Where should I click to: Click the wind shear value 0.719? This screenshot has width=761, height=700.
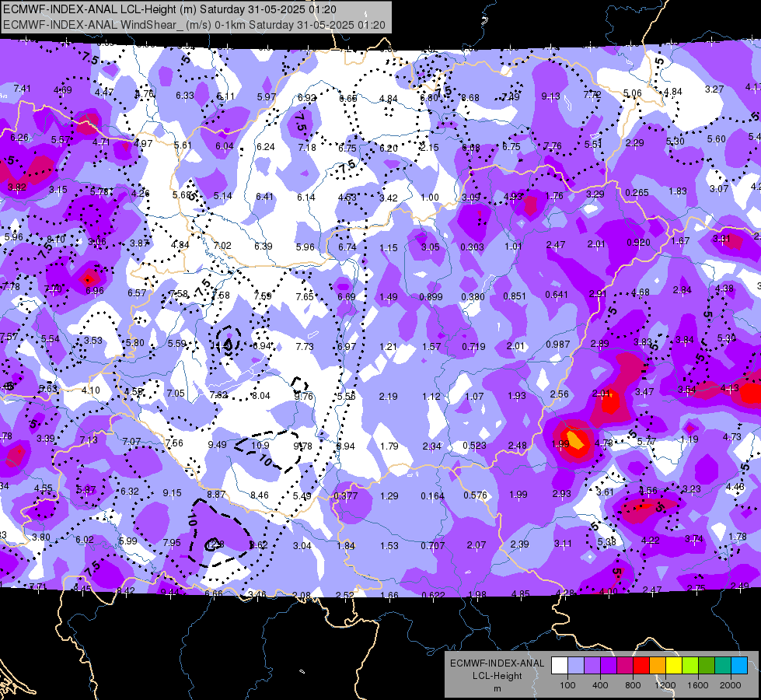(x=473, y=346)
